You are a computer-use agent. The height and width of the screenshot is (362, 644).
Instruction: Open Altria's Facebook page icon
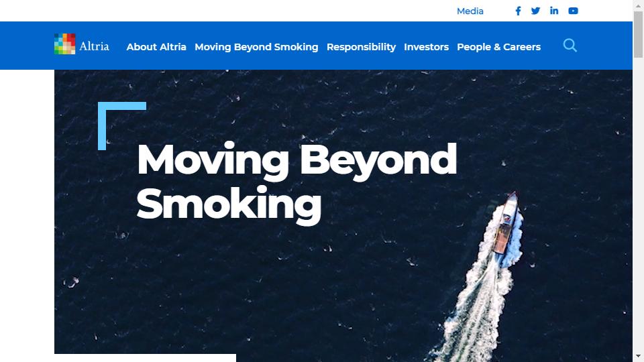pyautogui.click(x=518, y=11)
